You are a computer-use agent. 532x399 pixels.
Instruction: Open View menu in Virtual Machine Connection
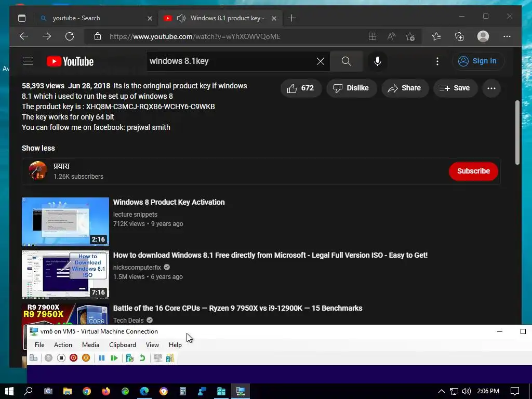(x=152, y=345)
